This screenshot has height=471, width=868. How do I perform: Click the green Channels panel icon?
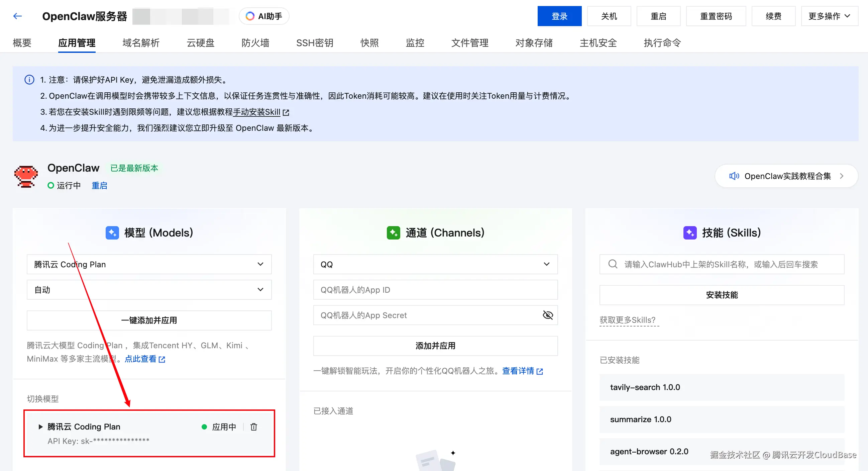[393, 232]
